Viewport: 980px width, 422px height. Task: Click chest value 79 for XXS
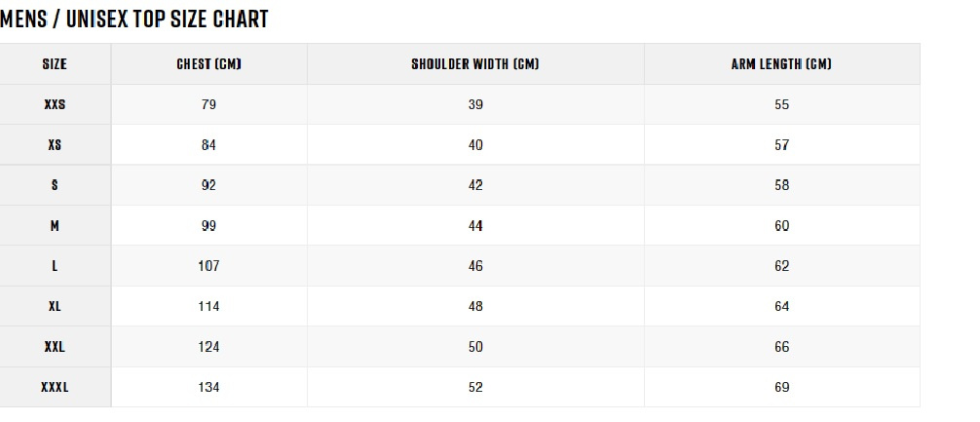[x=208, y=104]
